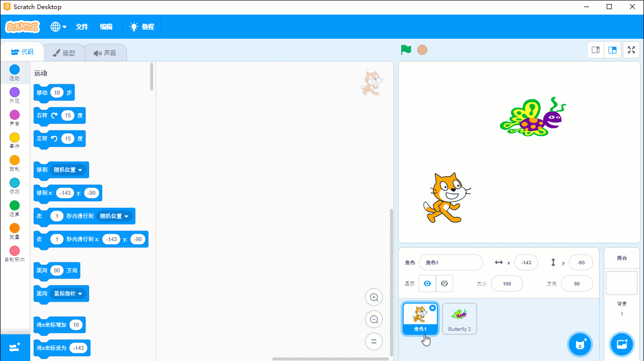Select the 变量 block category

click(x=15, y=231)
